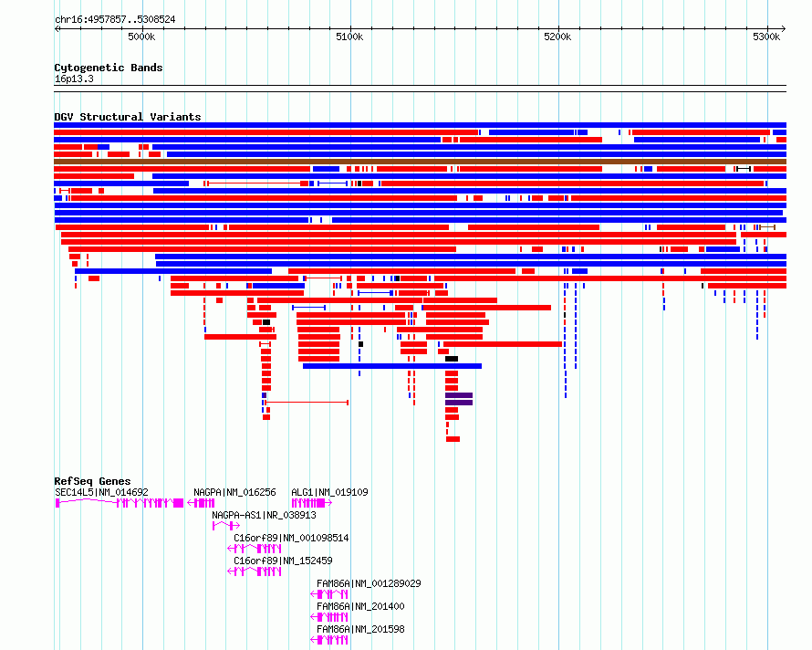This screenshot has width=812, height=650.
Task: Select the lower purple variant bar
Action: click(x=459, y=403)
